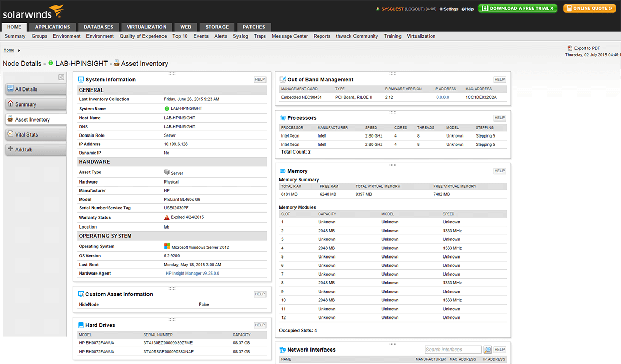Viewport: 621px width, 364px height.
Task: Click the Export to PDF icon
Action: click(570, 48)
